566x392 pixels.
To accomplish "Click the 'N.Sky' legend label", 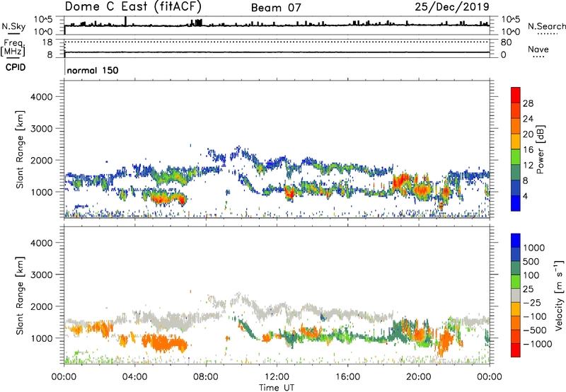I will [13, 26].
